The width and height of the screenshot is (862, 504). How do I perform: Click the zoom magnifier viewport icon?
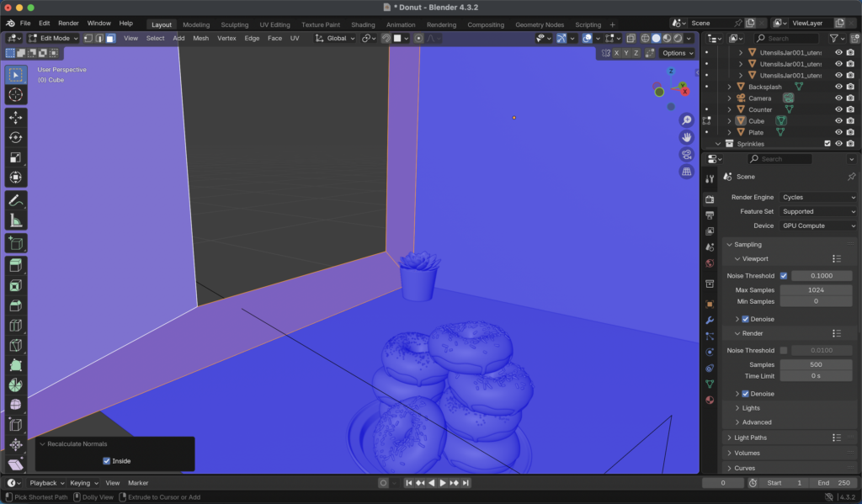(x=687, y=120)
